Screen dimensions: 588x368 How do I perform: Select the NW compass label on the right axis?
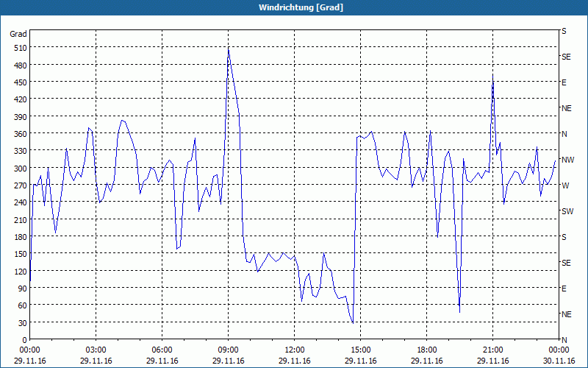567,160
